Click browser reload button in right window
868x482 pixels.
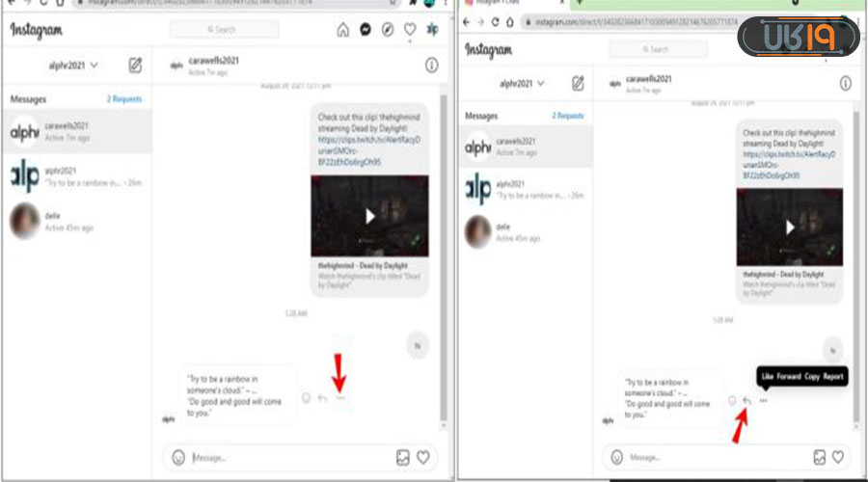coord(494,21)
